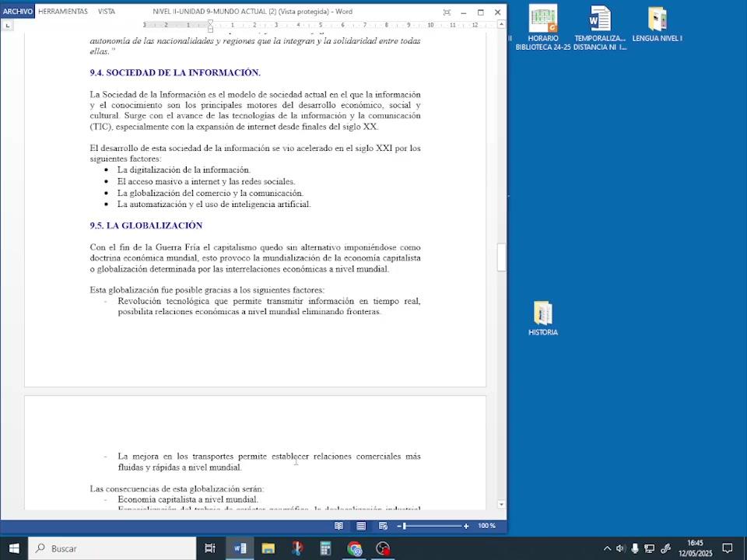
Task: Open the PDF reader app on taskbar
Action: click(297, 548)
